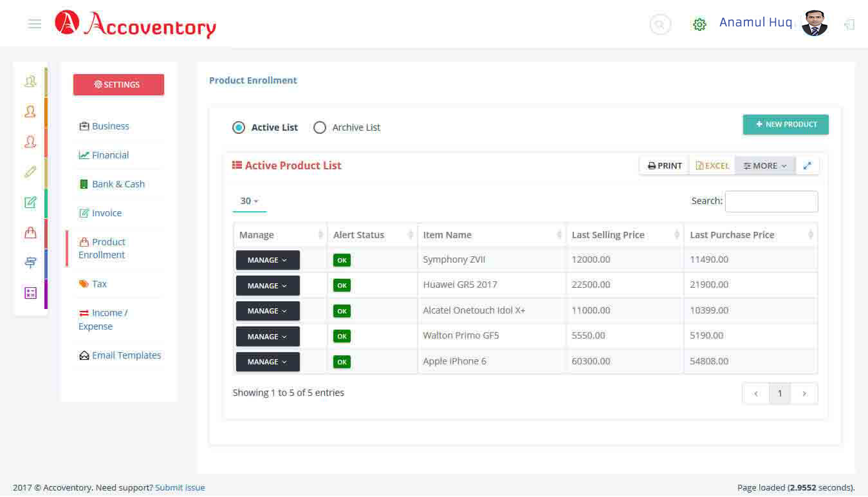Click the Submit issue link
The height and width of the screenshot is (497, 868).
pos(180,487)
